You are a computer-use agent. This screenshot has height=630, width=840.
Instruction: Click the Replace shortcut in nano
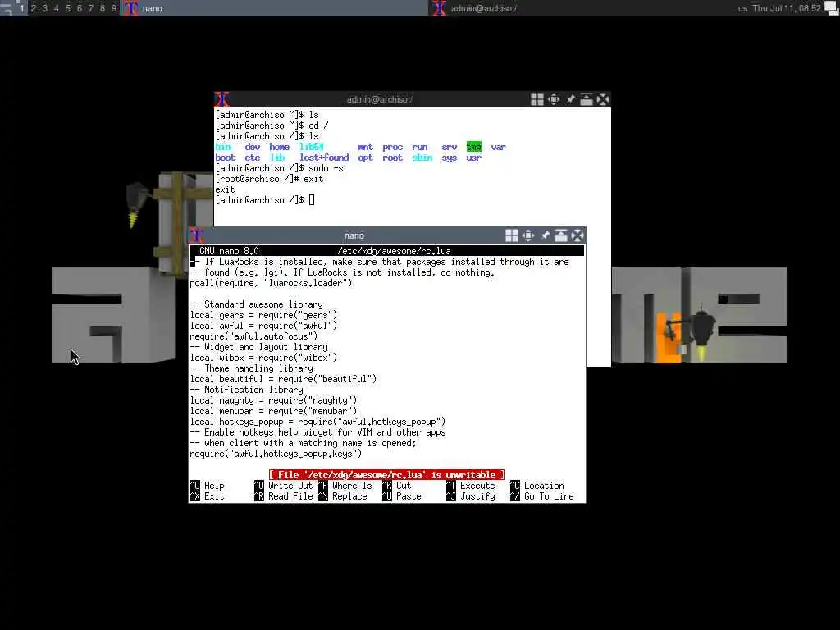[x=344, y=496]
